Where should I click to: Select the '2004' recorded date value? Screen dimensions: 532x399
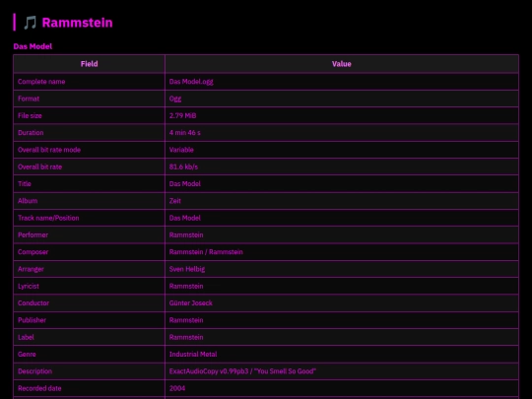pos(177,388)
